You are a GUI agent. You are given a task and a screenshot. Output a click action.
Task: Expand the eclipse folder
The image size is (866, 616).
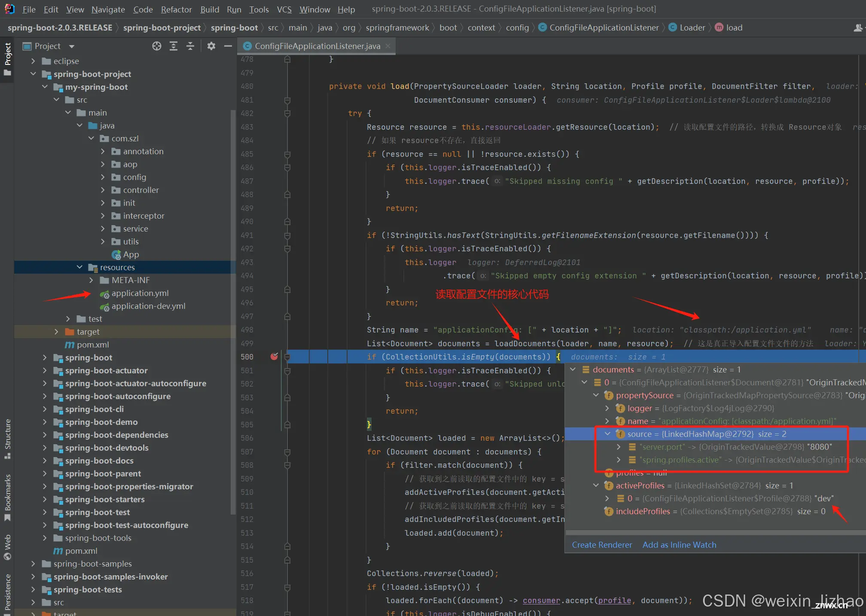33,61
